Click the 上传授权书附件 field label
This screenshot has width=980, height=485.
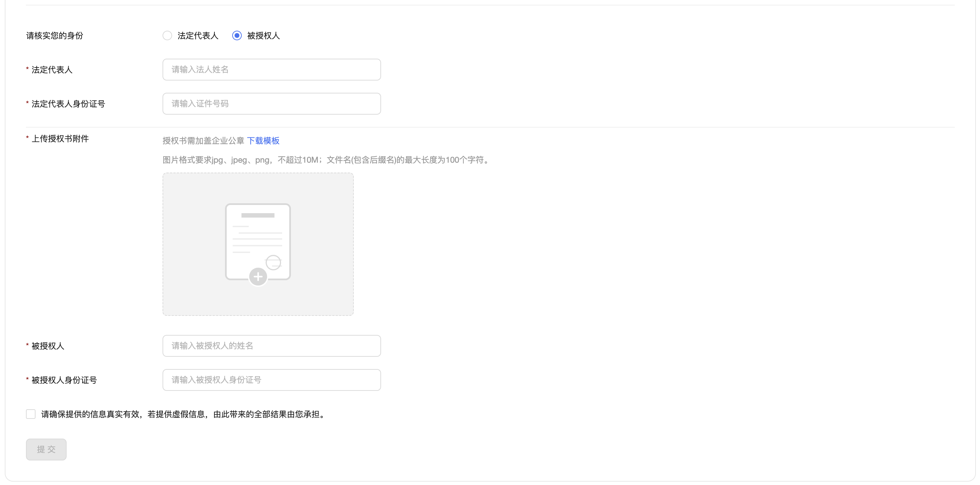[60, 139]
